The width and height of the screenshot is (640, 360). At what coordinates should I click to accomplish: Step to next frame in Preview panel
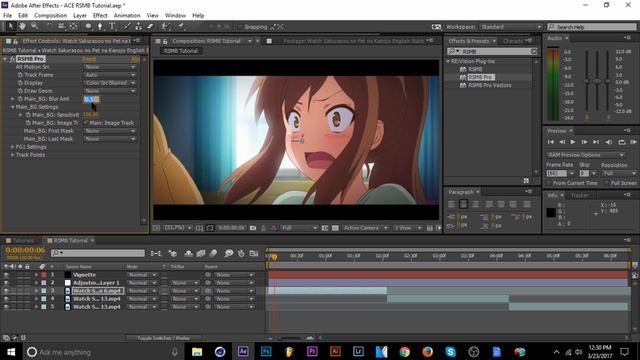[x=584, y=142]
